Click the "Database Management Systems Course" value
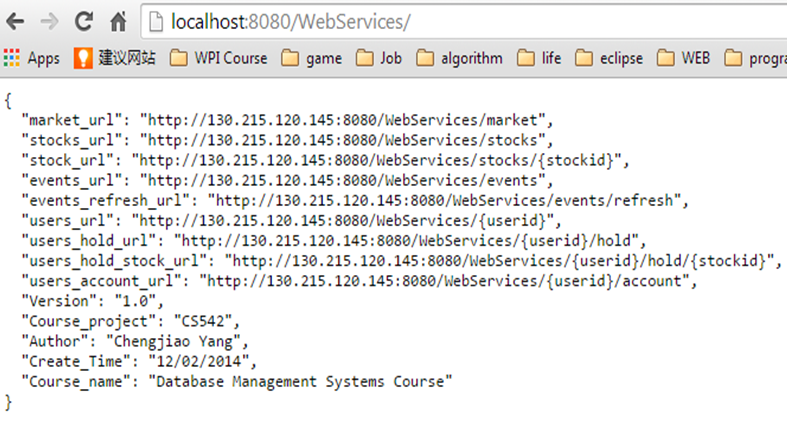The height and width of the screenshot is (442, 787). pos(300,382)
